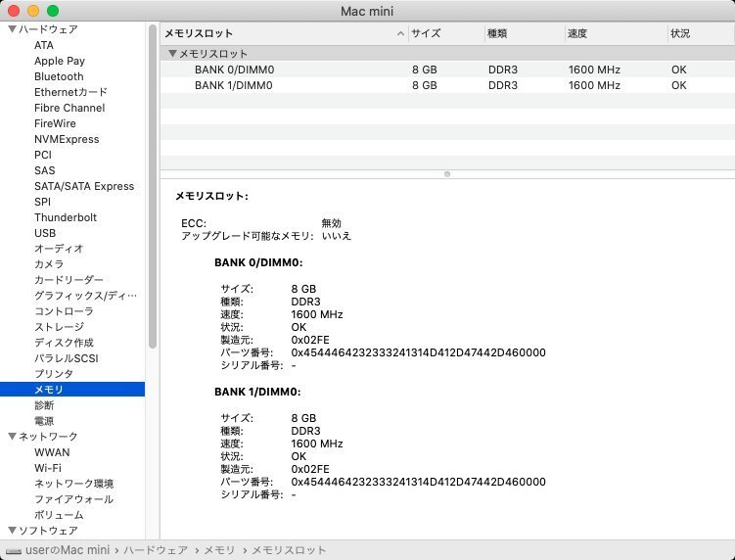Select the BANK 0/DIMM0 table row

pyautogui.click(x=447, y=70)
